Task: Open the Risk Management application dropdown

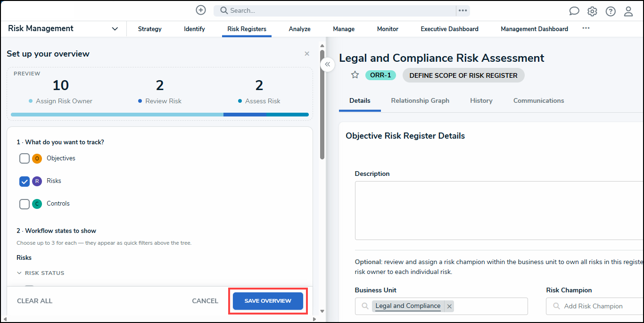Action: tap(63, 29)
